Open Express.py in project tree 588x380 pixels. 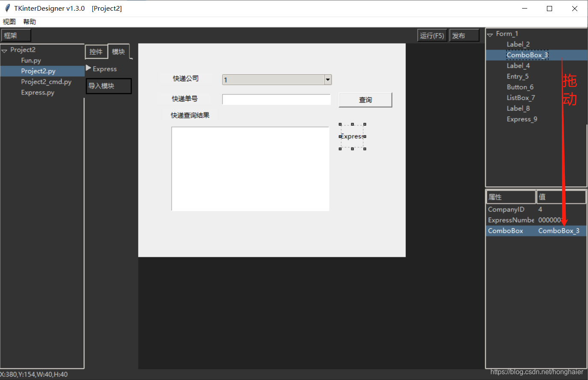point(38,92)
